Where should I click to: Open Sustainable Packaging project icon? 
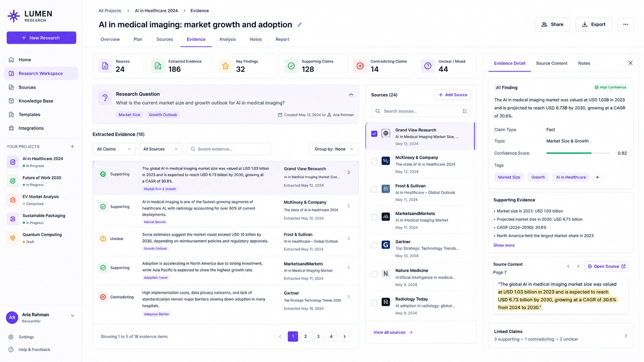[x=13, y=219]
